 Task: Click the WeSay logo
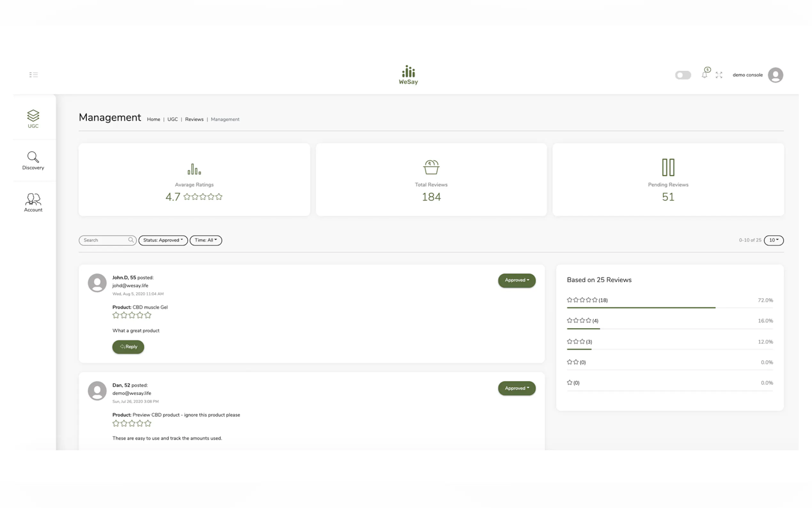coord(408,75)
